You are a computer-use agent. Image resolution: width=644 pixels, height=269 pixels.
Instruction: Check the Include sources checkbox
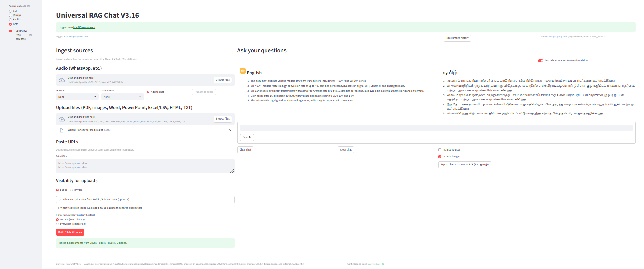(x=440, y=150)
